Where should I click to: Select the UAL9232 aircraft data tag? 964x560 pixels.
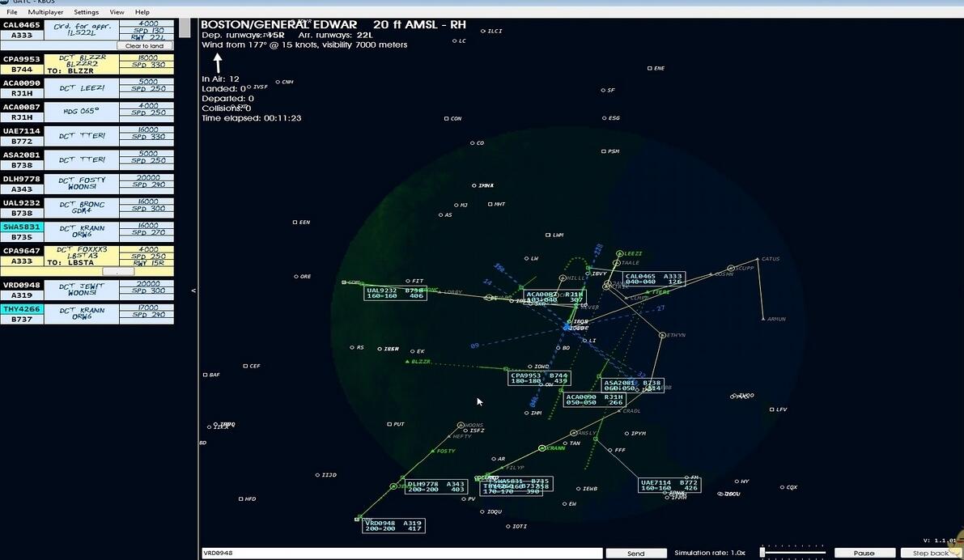click(396, 293)
